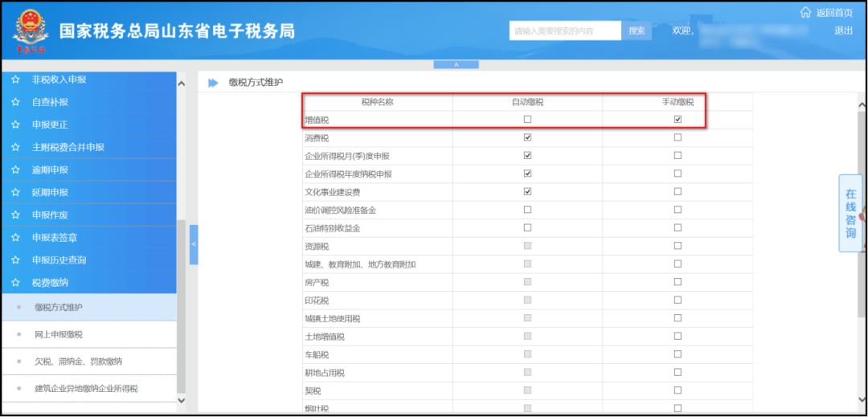868x417 pixels.
Task: Click the star icon next to 申报更正
Action: pyautogui.click(x=15, y=125)
